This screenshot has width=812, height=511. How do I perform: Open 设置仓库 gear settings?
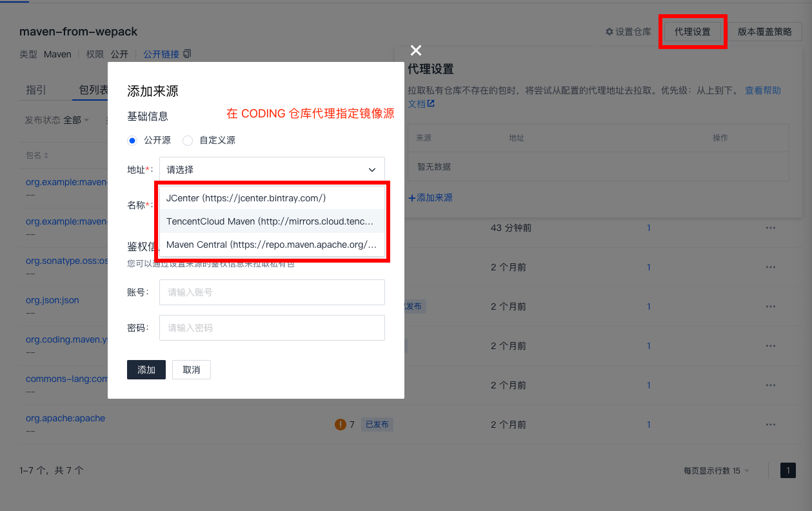tap(628, 32)
